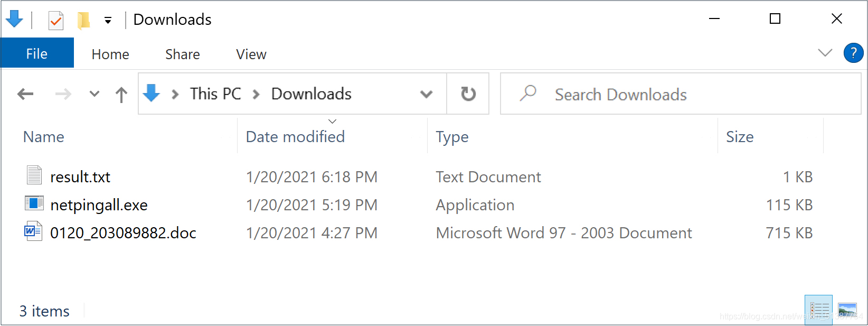Go back using the Back arrow
The image size is (868, 326).
coord(25,95)
